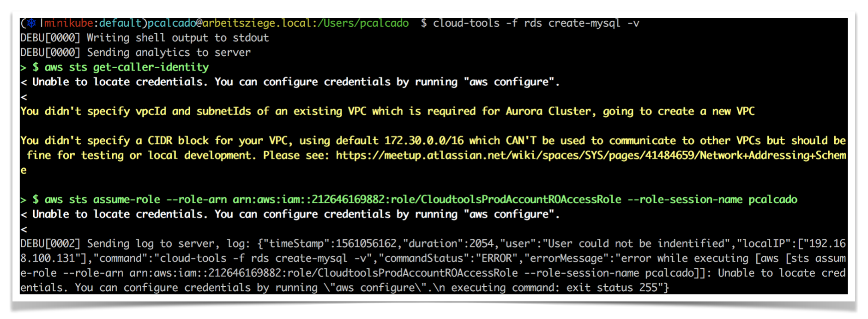Click the green "aws sts get-caller-identity" command
Viewport: 868px width, 319px height.
tap(127, 67)
